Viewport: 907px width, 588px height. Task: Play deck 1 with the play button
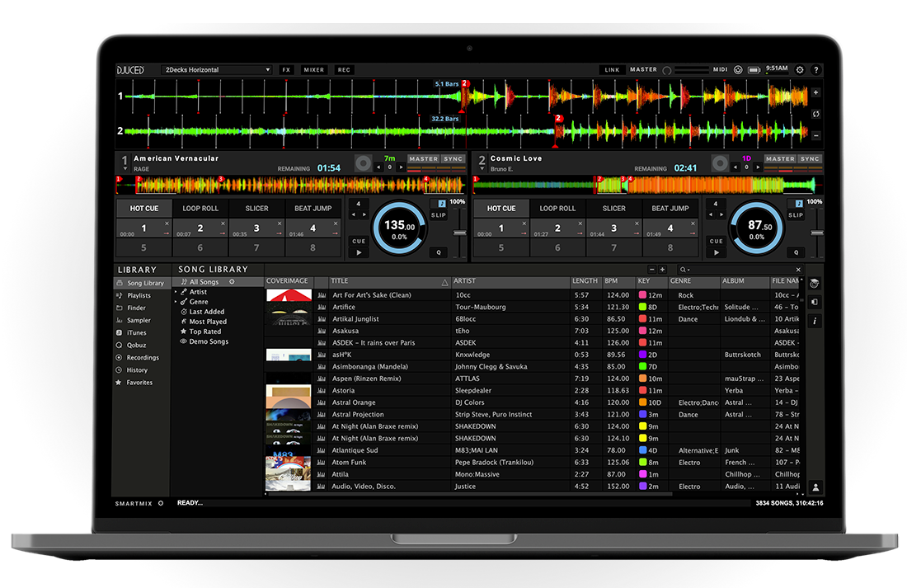(359, 252)
